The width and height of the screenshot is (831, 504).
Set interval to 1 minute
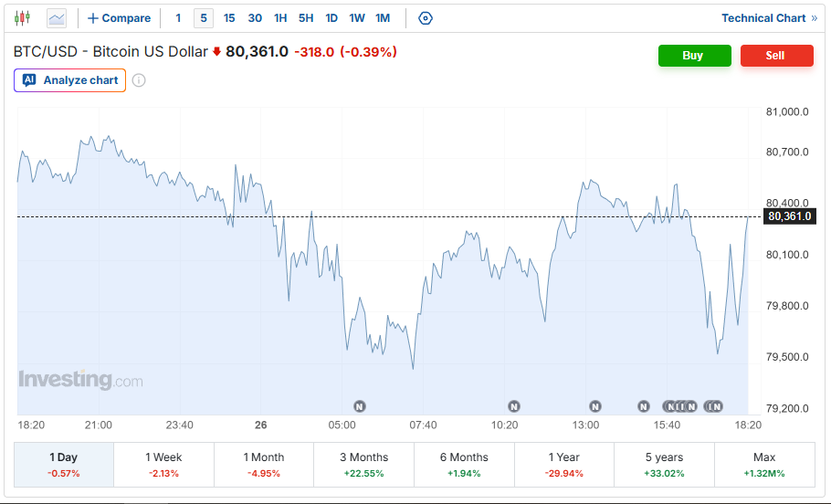pyautogui.click(x=178, y=18)
